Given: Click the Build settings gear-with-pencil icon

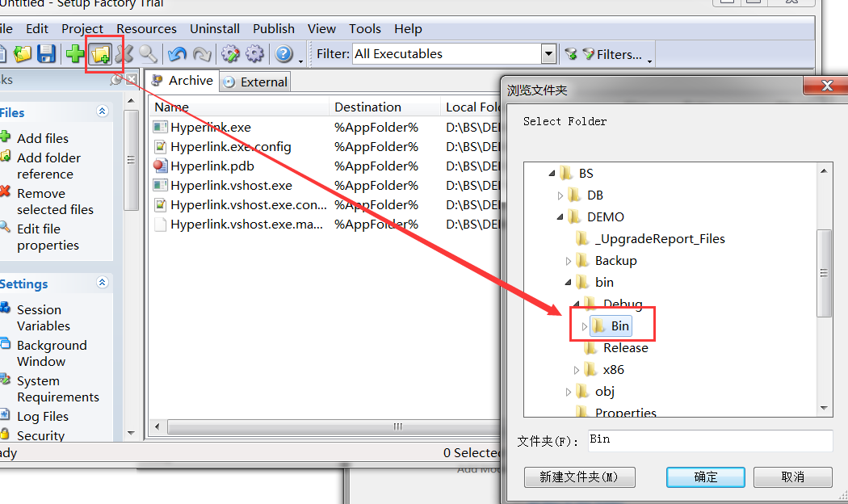Looking at the screenshot, I should click(x=231, y=53).
